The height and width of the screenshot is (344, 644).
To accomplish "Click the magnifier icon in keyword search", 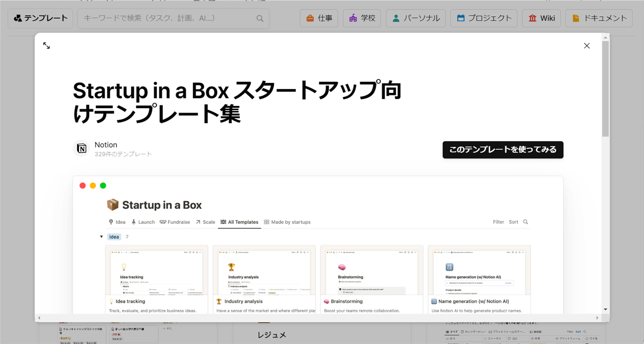I will [x=260, y=18].
